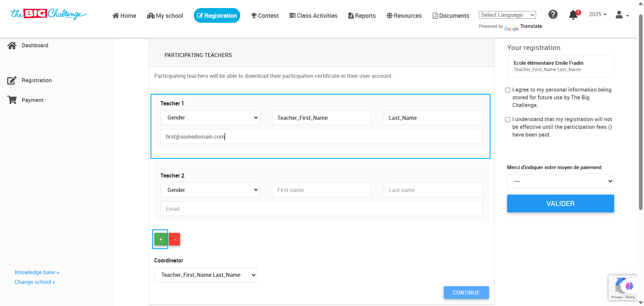Click The Big Challenge logo
The width and height of the screenshot is (644, 306).
(48, 14)
